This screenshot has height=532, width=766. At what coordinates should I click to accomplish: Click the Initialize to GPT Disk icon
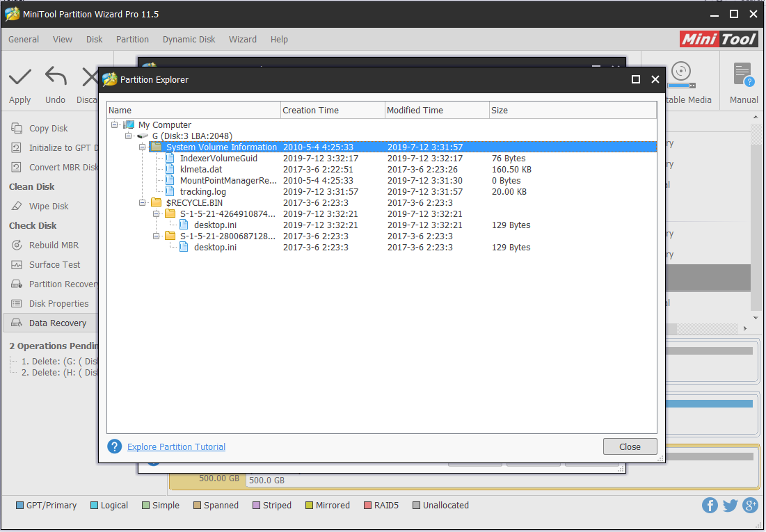(x=16, y=147)
